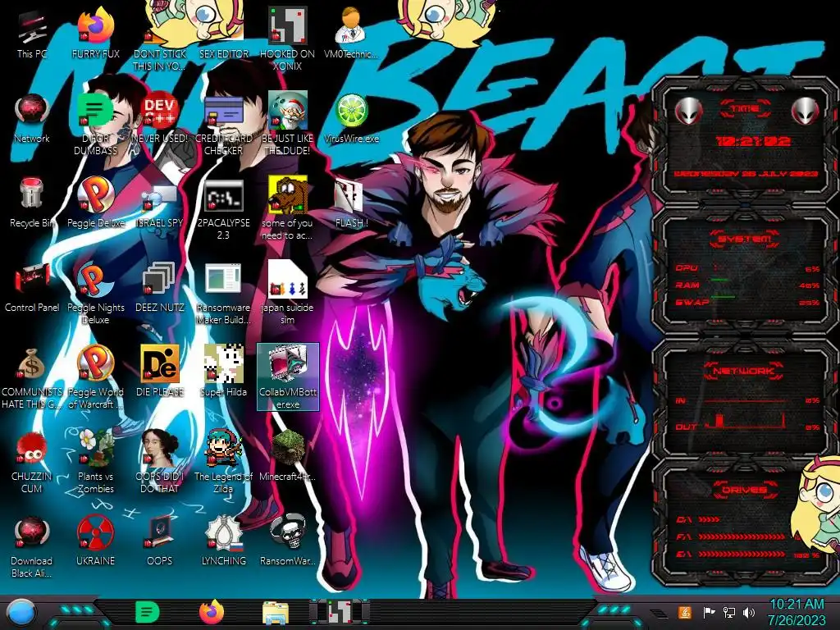Show hidden tray icons arrow

(659, 613)
